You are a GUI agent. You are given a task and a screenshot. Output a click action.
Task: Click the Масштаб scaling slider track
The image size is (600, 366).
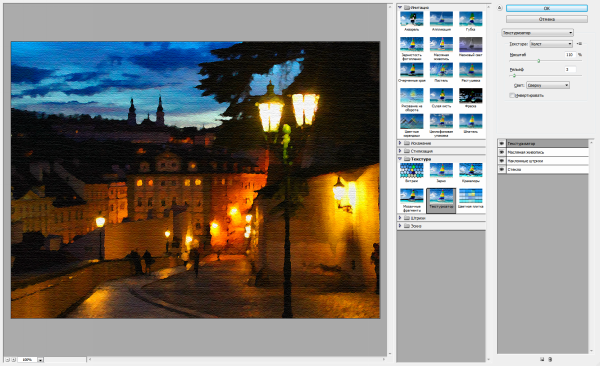(x=545, y=61)
